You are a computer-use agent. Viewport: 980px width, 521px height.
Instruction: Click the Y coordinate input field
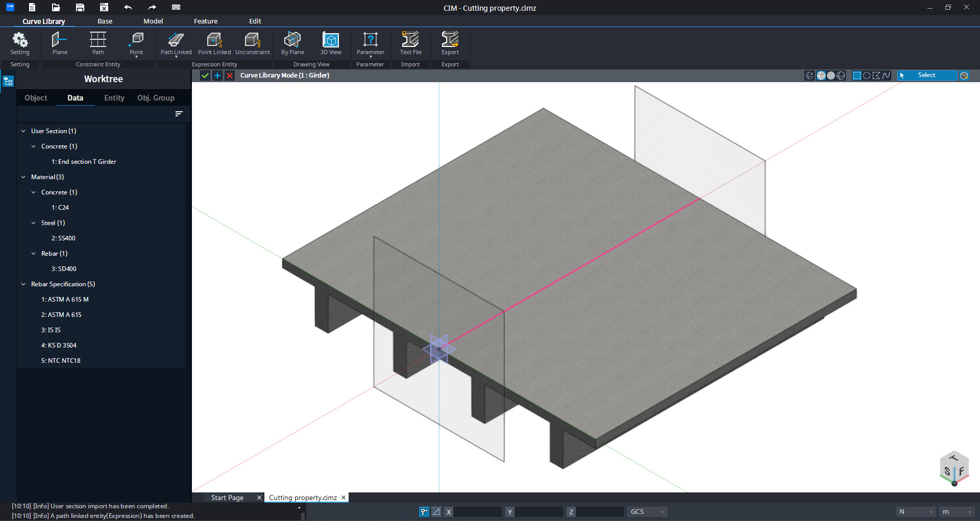point(539,512)
